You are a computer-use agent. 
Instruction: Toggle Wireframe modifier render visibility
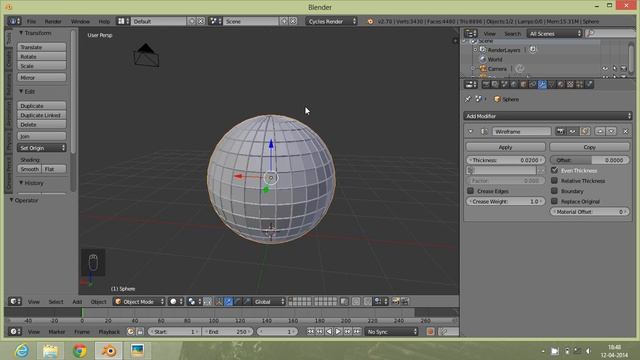pos(560,131)
